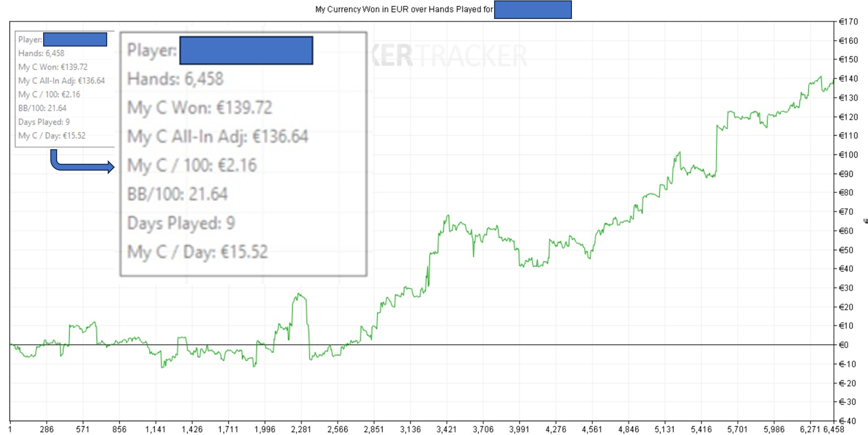Click 'Days Played: 9' in enlarged legend
This screenshot has width=868, height=435.
(181, 223)
